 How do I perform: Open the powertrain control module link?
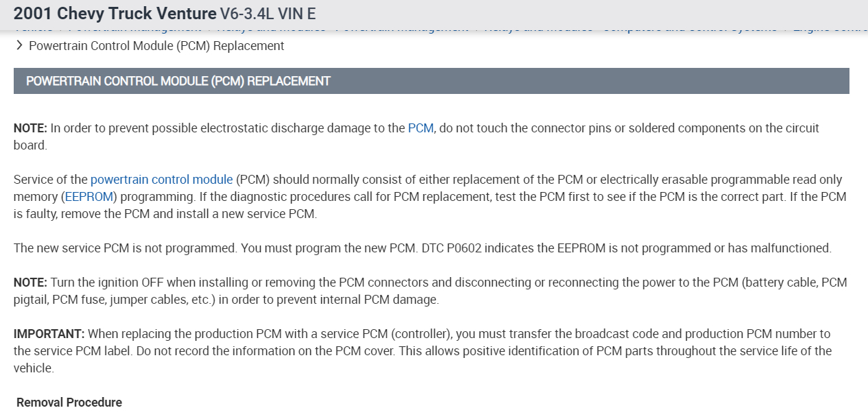click(x=161, y=180)
